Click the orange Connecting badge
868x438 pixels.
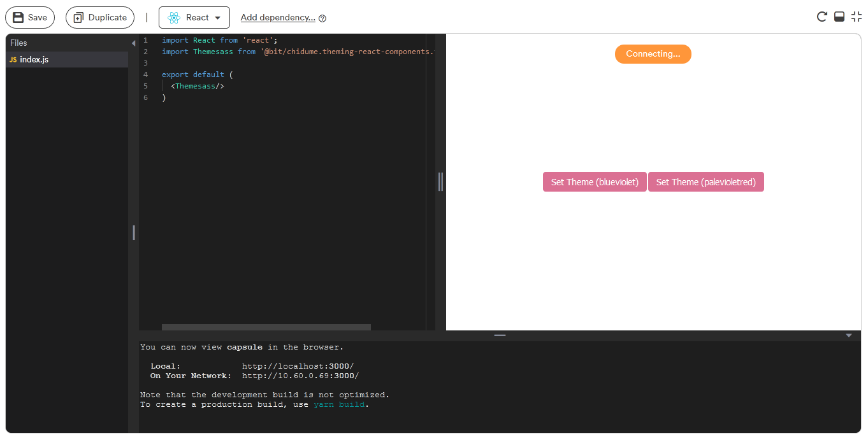click(653, 54)
